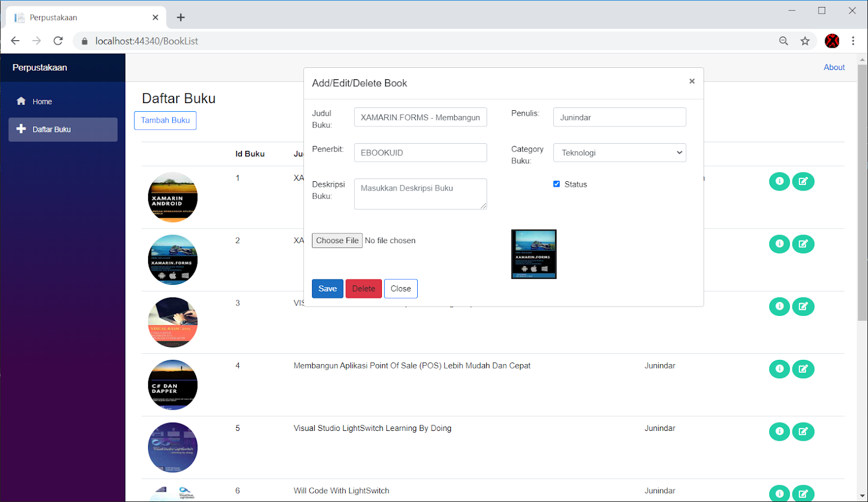The image size is (868, 502).
Task: Switch to the Perpustakaan tab
Action: tap(86, 17)
